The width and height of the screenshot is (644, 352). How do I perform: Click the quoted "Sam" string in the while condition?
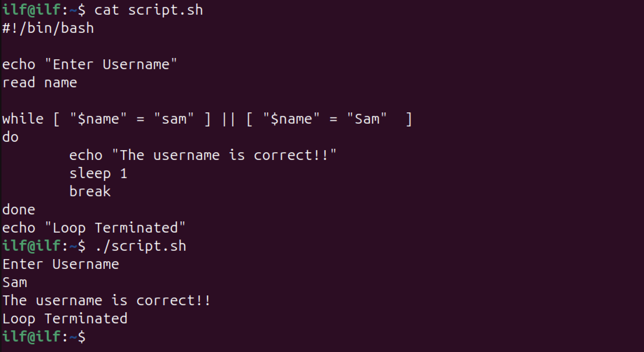367,119
